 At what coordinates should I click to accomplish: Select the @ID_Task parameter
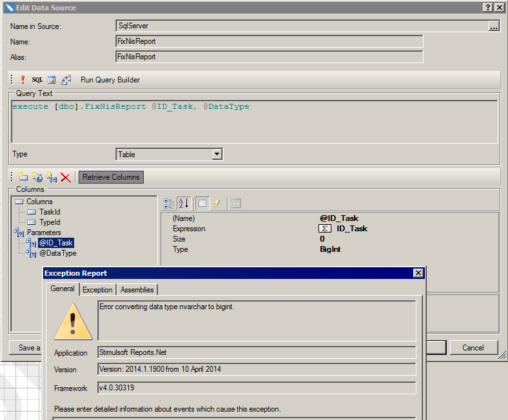(55, 243)
